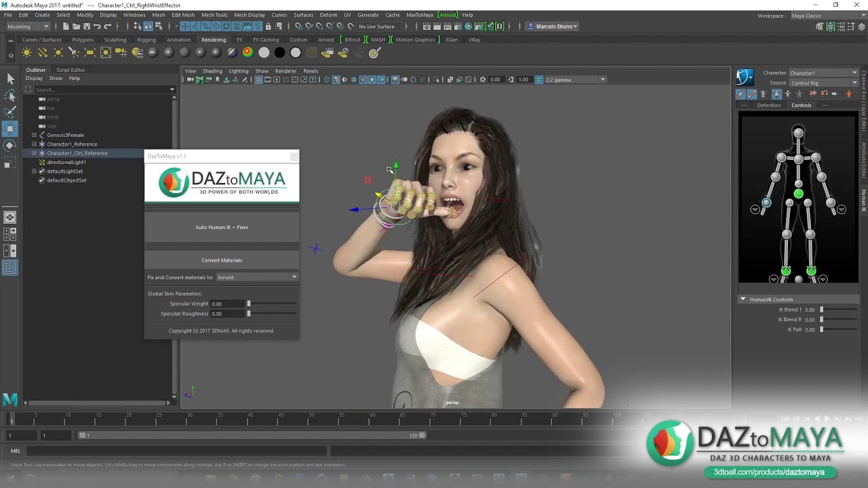Viewport: 868px width, 488px height.
Task: Switch to the Script Editor tab
Action: [71, 70]
